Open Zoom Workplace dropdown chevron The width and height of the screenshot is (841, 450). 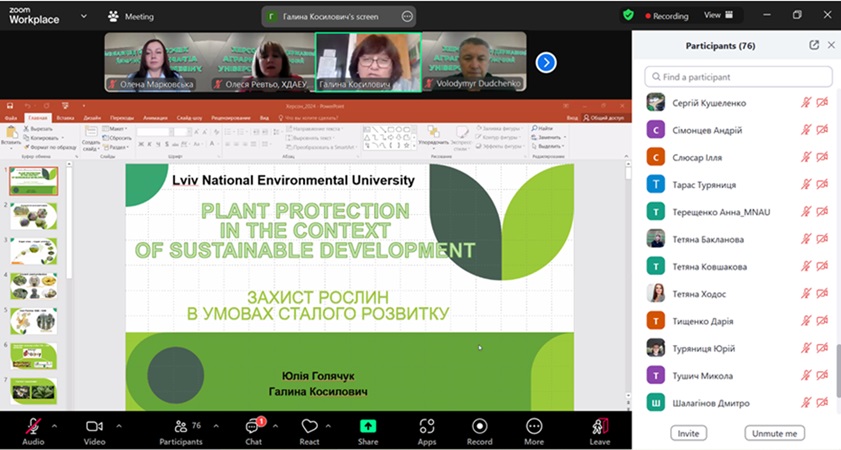tap(84, 16)
